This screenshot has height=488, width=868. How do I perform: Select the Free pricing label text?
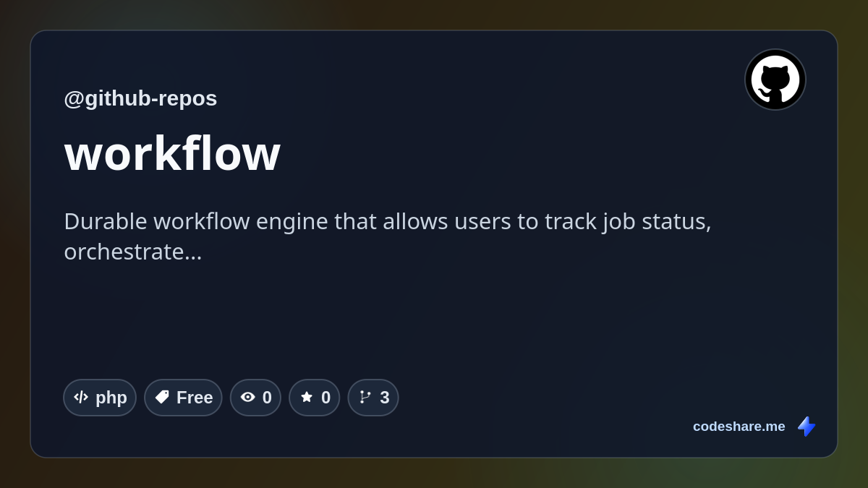pos(195,398)
